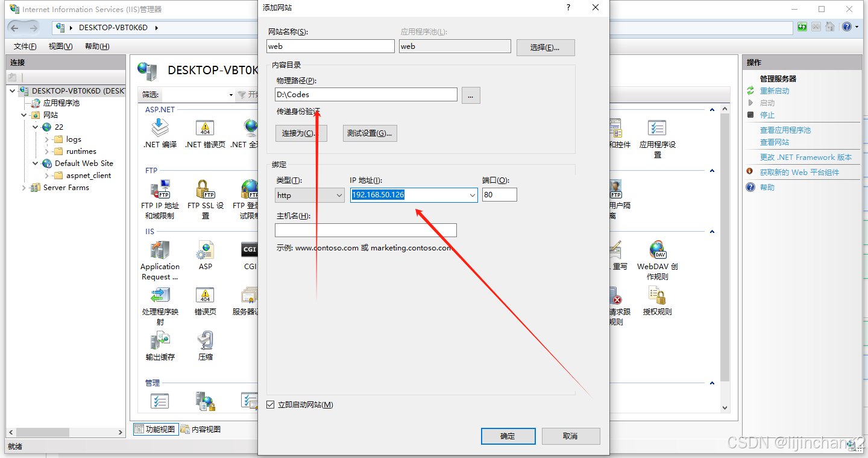Click the forward navigation arrow in IIS Manager
Viewport: 868px width, 458px height.
pyautogui.click(x=33, y=28)
